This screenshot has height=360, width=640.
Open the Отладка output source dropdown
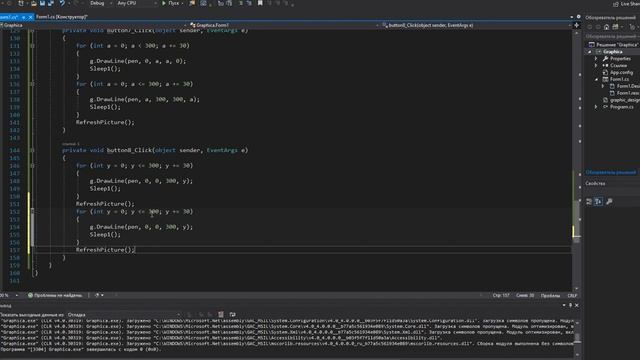124,315
